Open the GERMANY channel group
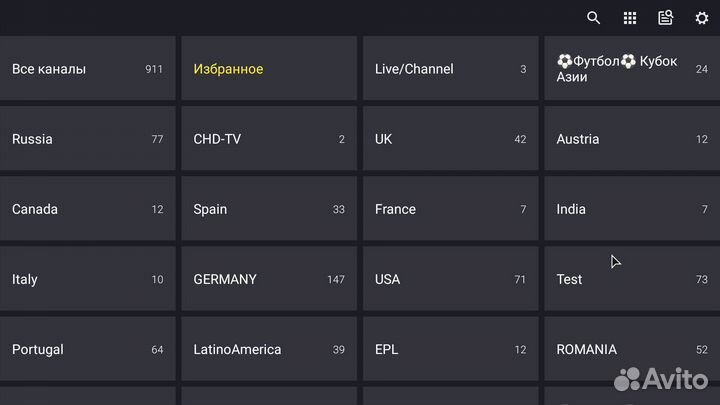The height and width of the screenshot is (405, 720). tap(268, 279)
